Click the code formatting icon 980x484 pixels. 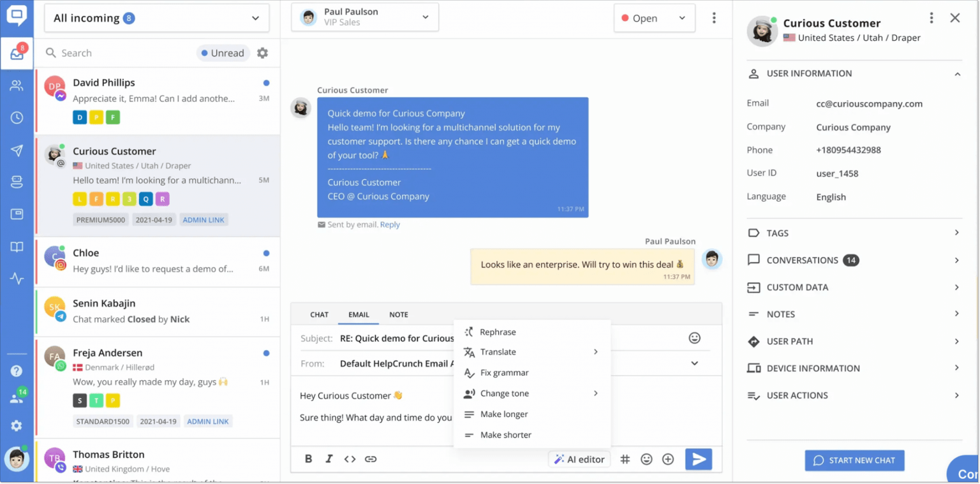pyautogui.click(x=350, y=458)
